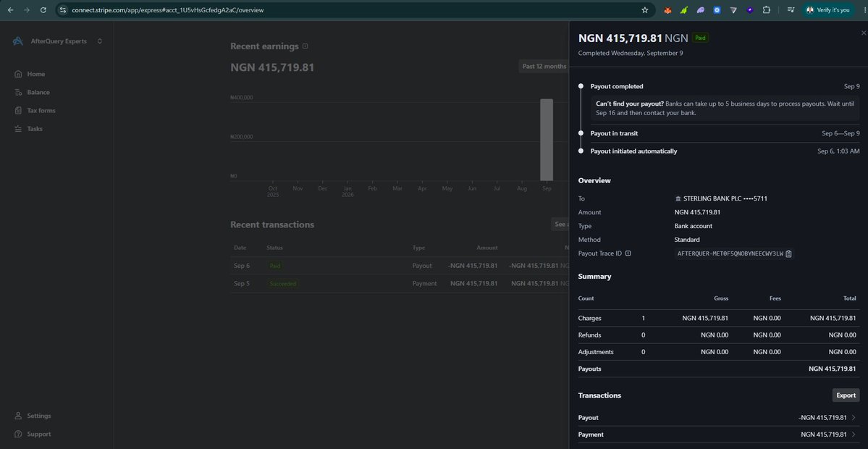Click the Settings person icon
The height and width of the screenshot is (449, 868).
(18, 416)
